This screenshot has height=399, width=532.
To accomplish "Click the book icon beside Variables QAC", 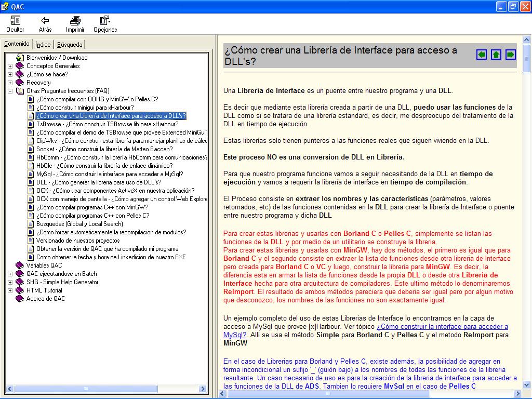I will [20, 265].
